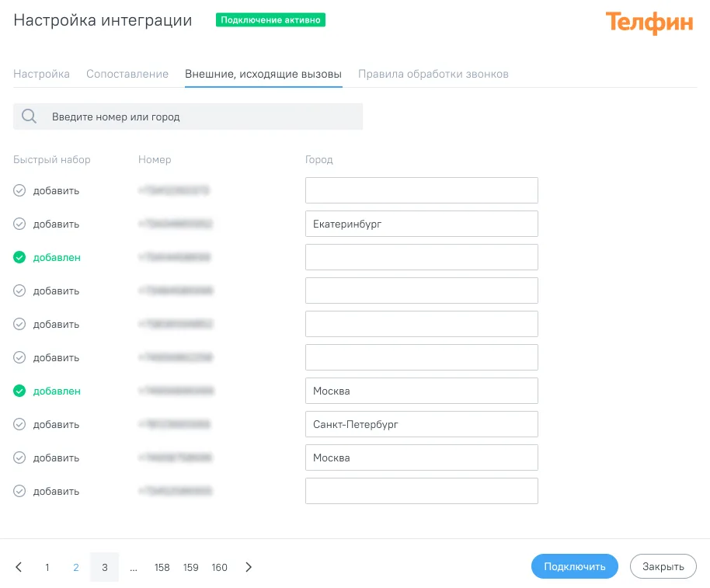This screenshot has height=588, width=710.
Task: Toggle the check icon in the Санкт-Петербург row
Action: point(19,424)
